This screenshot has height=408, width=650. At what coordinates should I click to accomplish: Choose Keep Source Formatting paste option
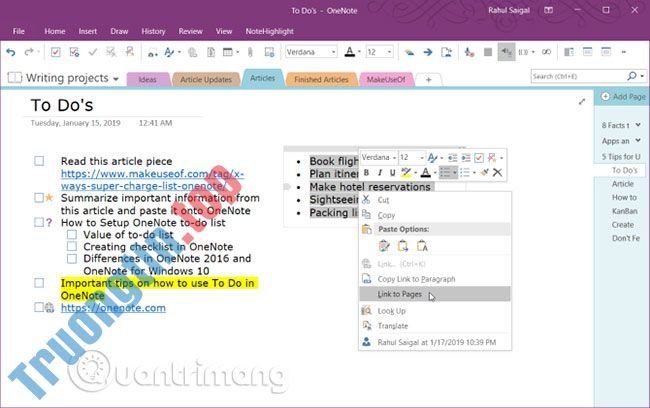384,246
